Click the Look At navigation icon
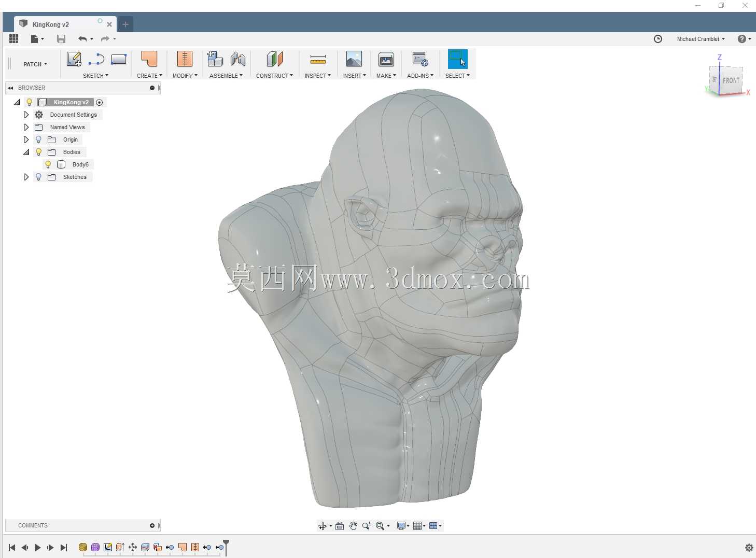The image size is (756, 558). coord(340,526)
